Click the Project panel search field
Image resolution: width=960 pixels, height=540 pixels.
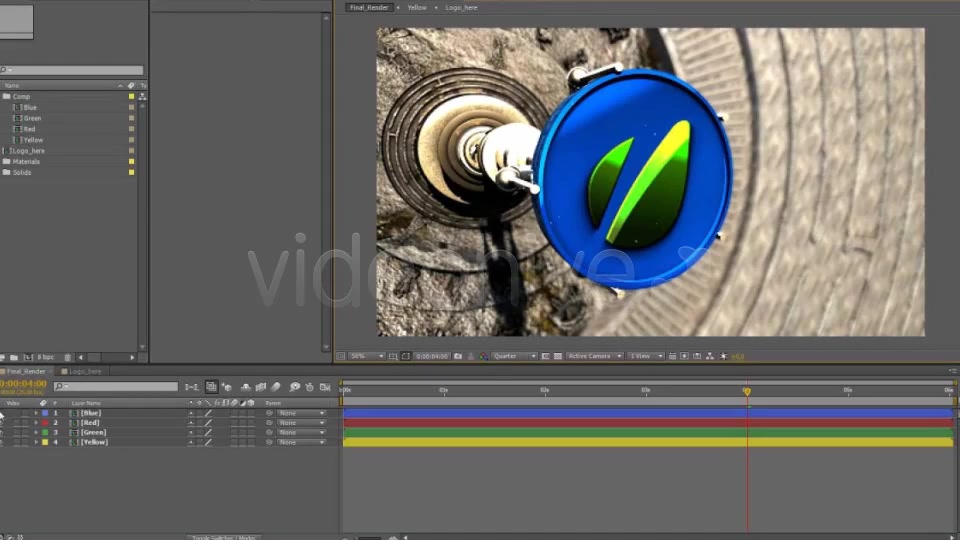[72, 70]
